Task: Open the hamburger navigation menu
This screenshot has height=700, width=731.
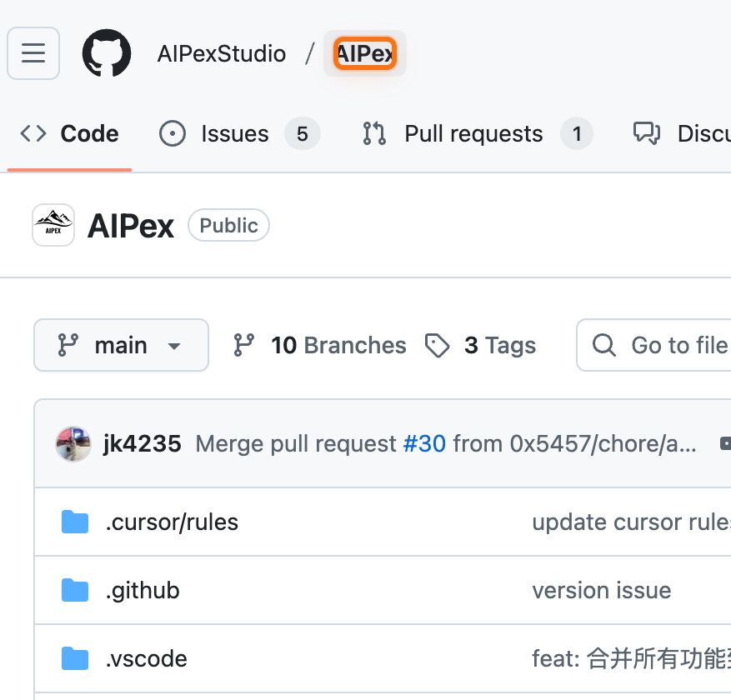Action: tap(33, 52)
